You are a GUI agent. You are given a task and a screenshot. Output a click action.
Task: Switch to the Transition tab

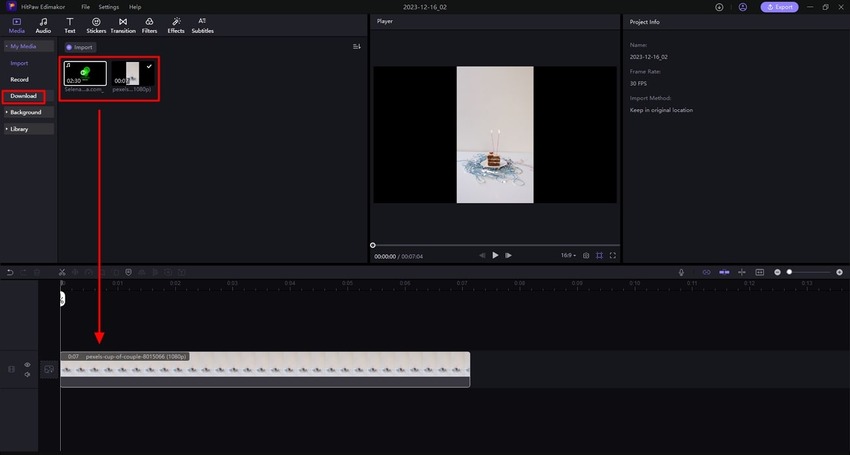123,25
